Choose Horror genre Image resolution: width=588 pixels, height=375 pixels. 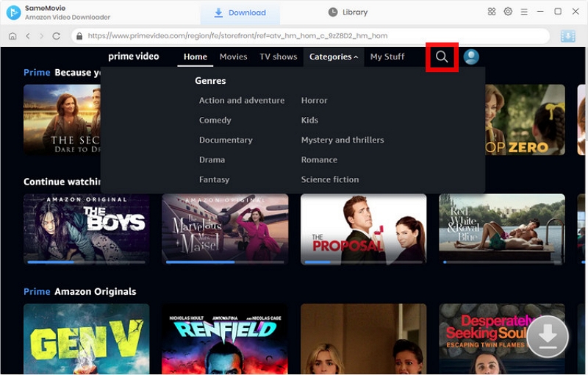315,101
